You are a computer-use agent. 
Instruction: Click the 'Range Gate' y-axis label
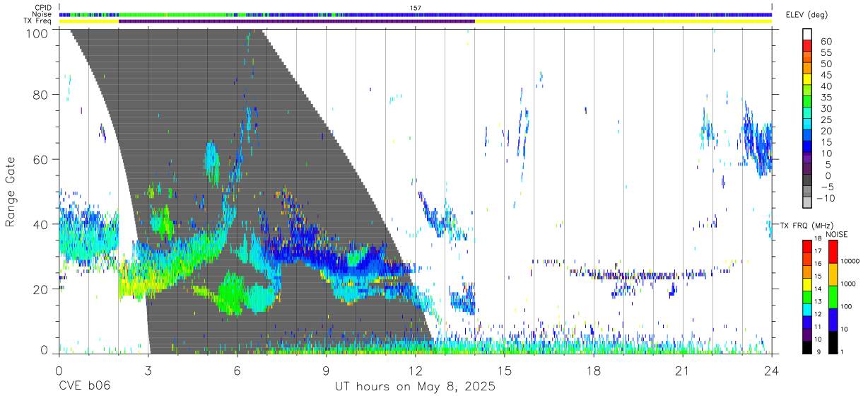tap(11, 192)
